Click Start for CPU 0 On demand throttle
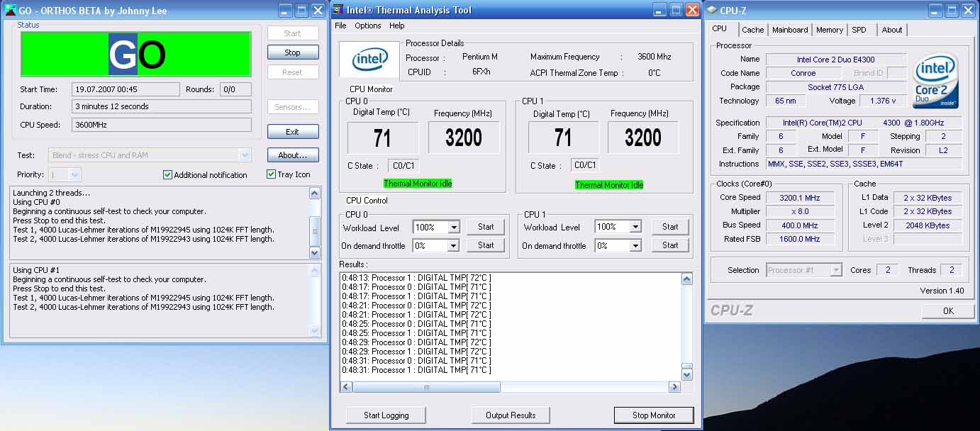980x431 pixels. [486, 245]
